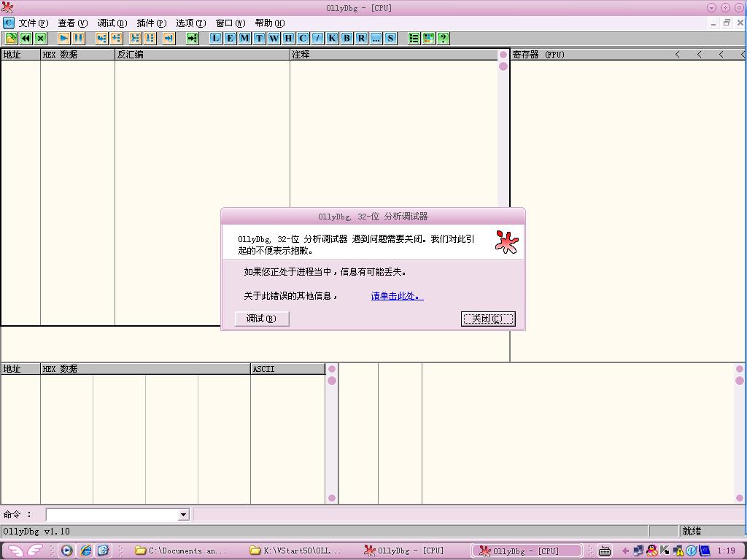Click the Step over toolbar icon

116,39
